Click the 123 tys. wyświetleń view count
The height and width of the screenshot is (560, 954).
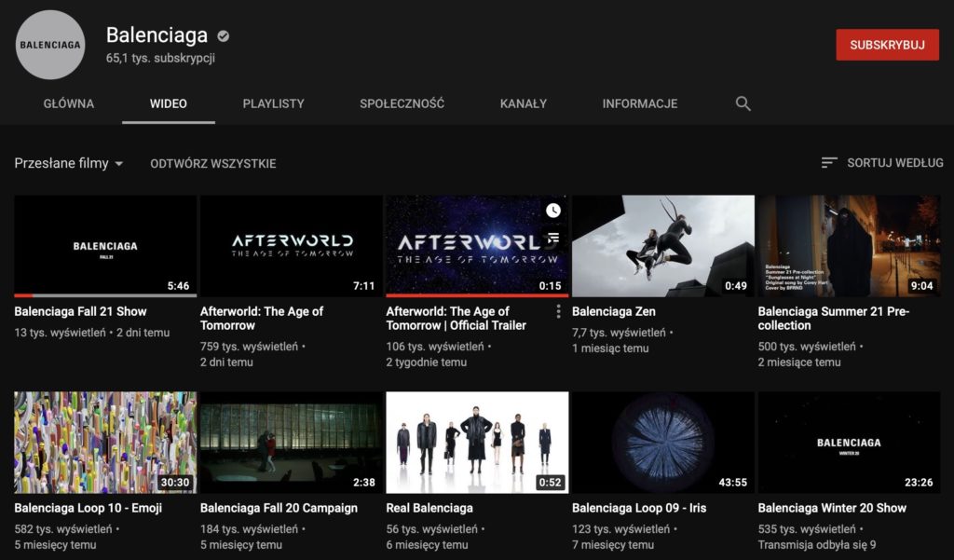pos(621,529)
